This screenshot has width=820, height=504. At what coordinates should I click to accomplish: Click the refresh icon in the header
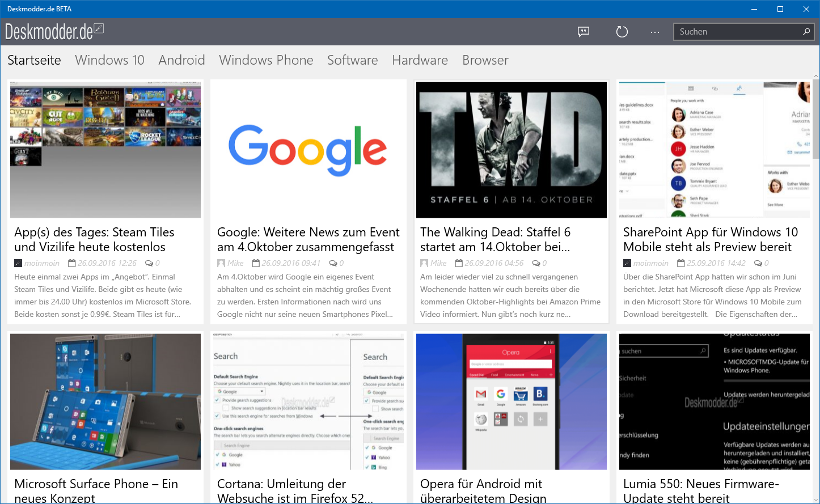[x=622, y=32]
